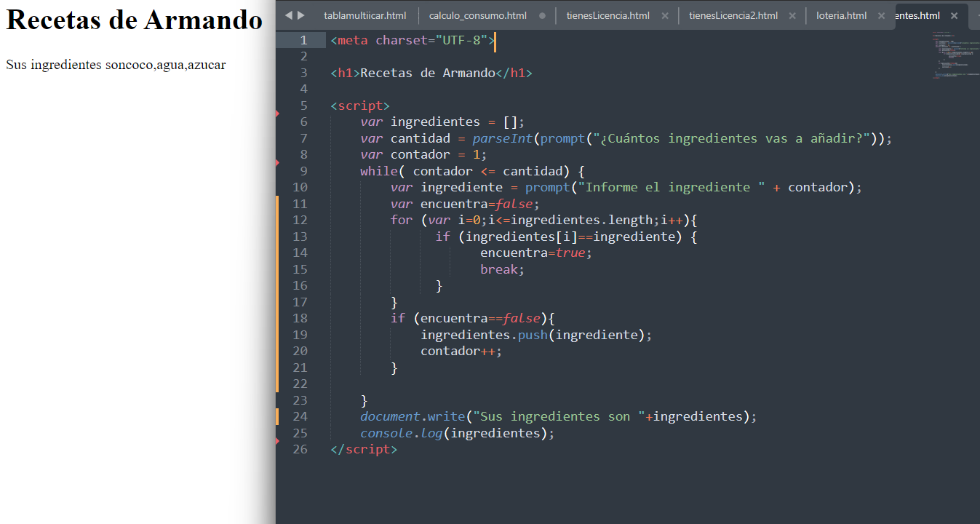Click the previous tab arrow in editor
980x524 pixels.
(288, 15)
